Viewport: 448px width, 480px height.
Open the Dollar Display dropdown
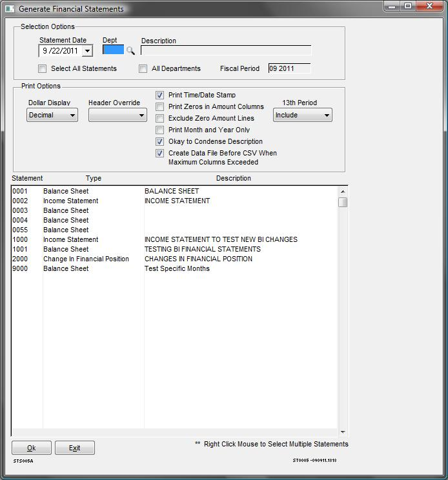[x=52, y=115]
